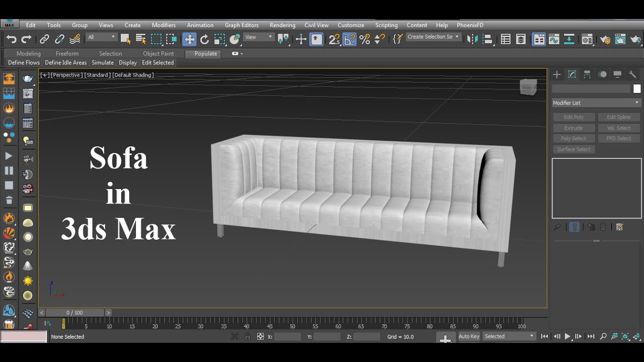Click the Bind to Space Warp icon
Viewport: 644px width, 362px height.
click(75, 39)
